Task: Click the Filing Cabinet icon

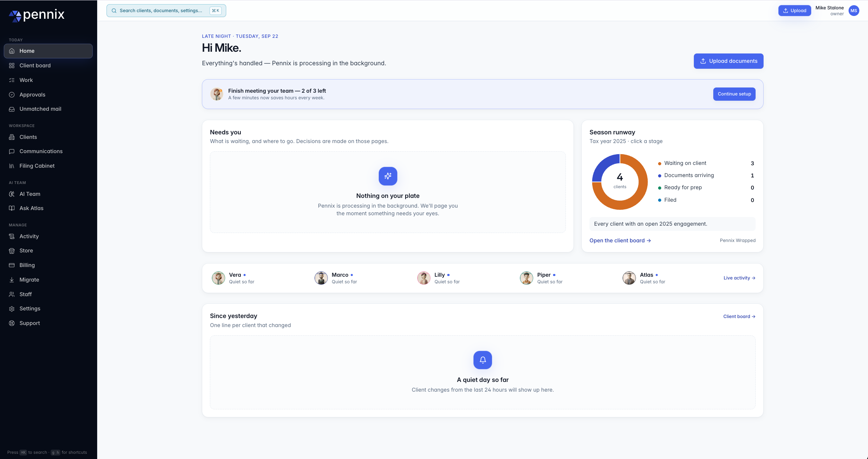Action: (x=12, y=166)
